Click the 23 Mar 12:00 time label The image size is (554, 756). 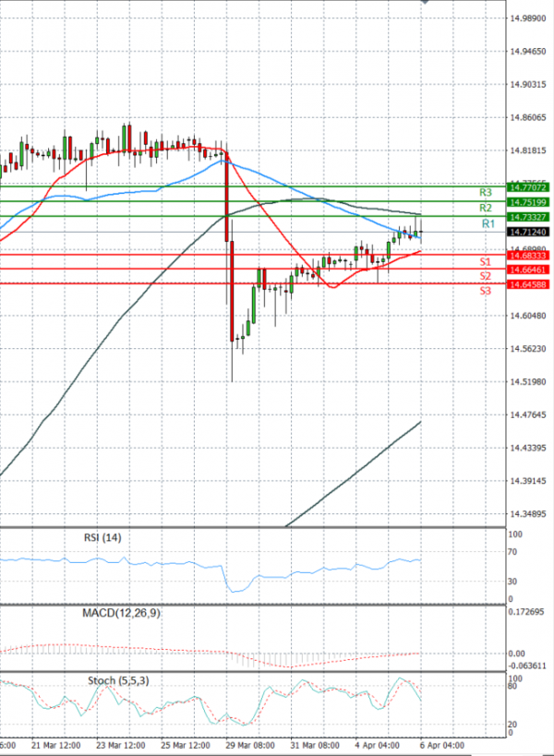pos(121,746)
